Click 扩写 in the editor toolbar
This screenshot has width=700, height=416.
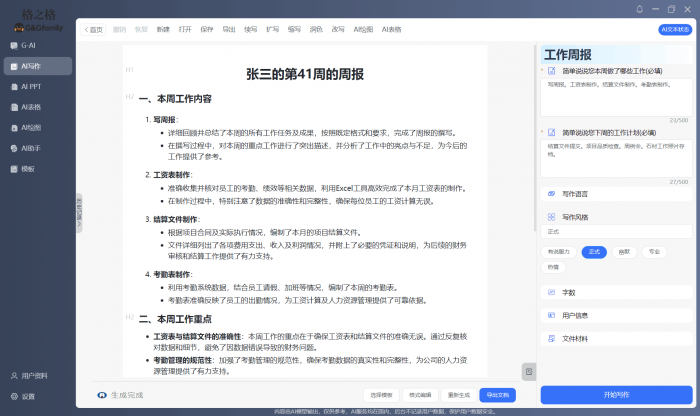pos(272,30)
